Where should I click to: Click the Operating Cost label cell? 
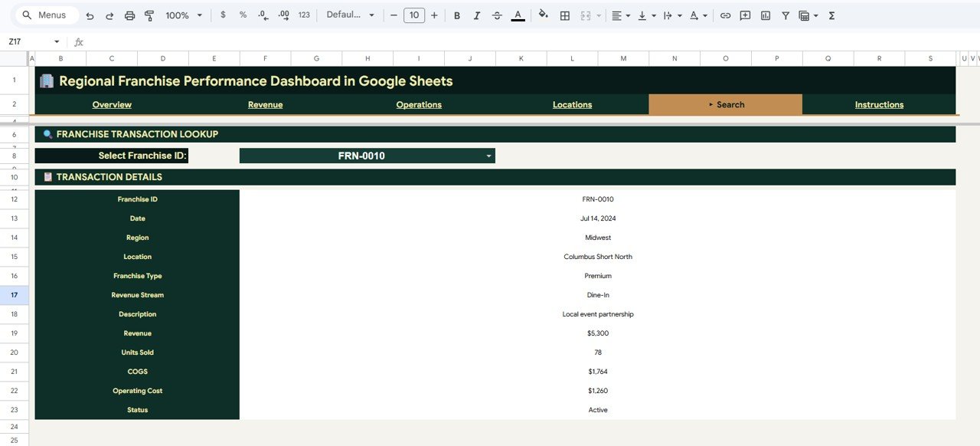point(138,391)
